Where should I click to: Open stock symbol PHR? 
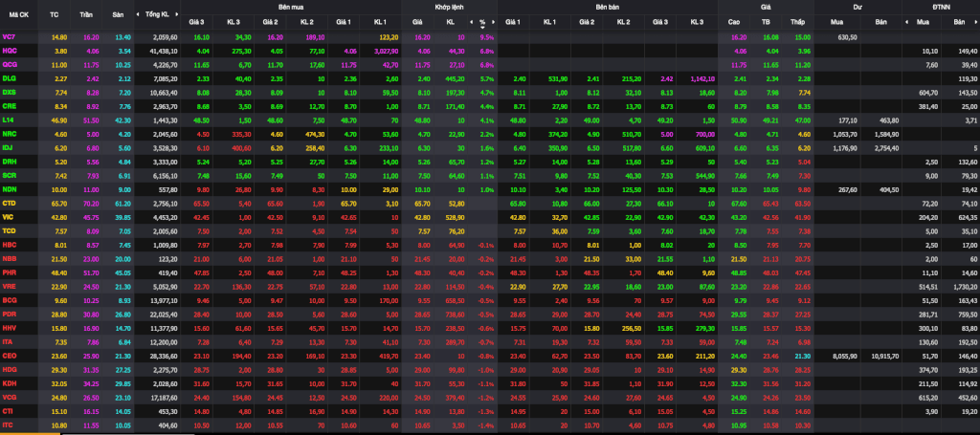(x=9, y=272)
